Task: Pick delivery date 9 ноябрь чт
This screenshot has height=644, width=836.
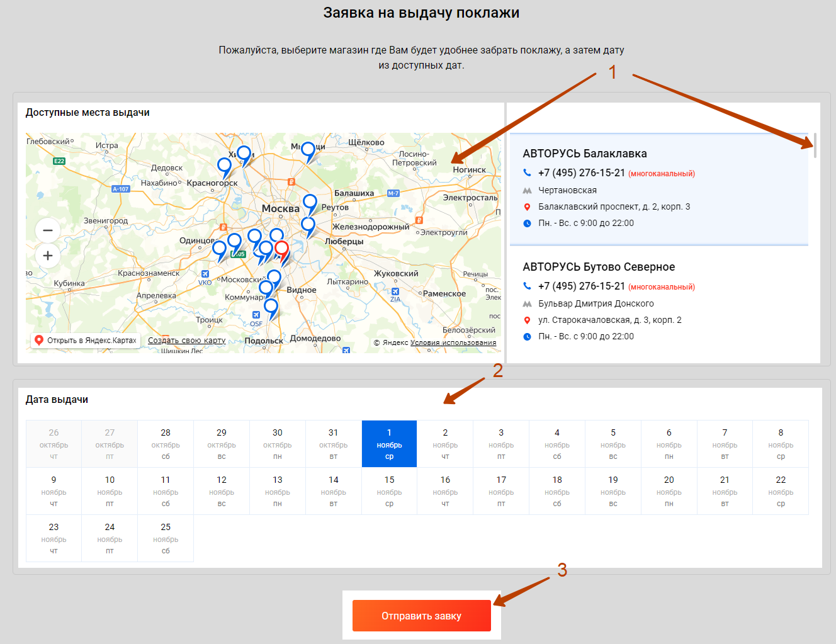Action: [x=54, y=491]
